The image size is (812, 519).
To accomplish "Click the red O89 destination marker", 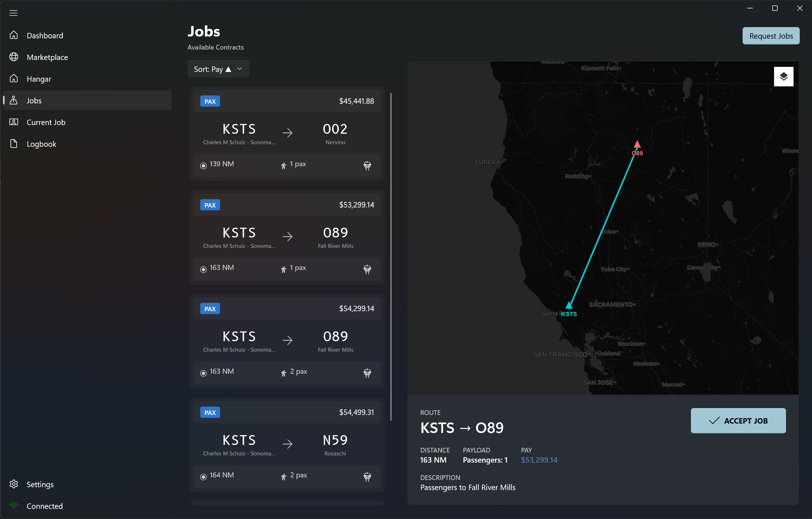I will (x=637, y=145).
